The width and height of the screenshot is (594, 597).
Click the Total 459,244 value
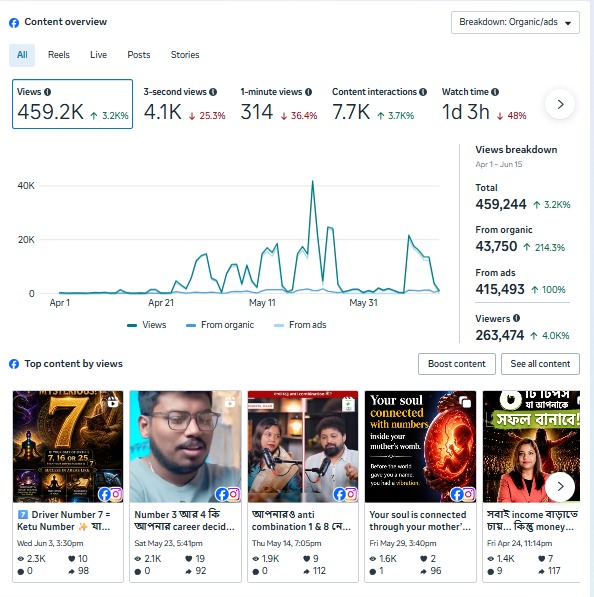pos(501,204)
